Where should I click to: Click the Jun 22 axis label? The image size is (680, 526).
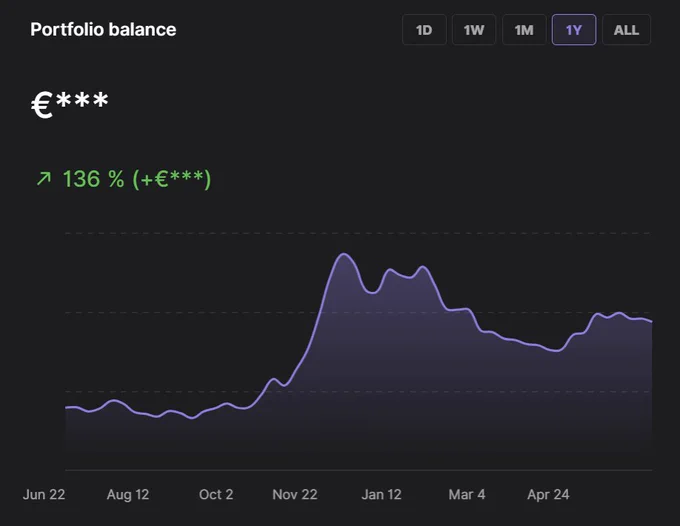pos(44,494)
